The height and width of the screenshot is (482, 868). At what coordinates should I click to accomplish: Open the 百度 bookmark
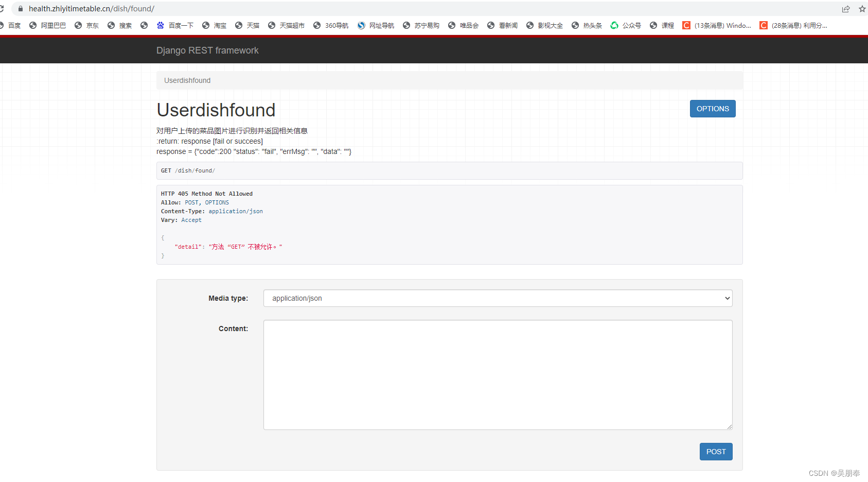coord(10,25)
